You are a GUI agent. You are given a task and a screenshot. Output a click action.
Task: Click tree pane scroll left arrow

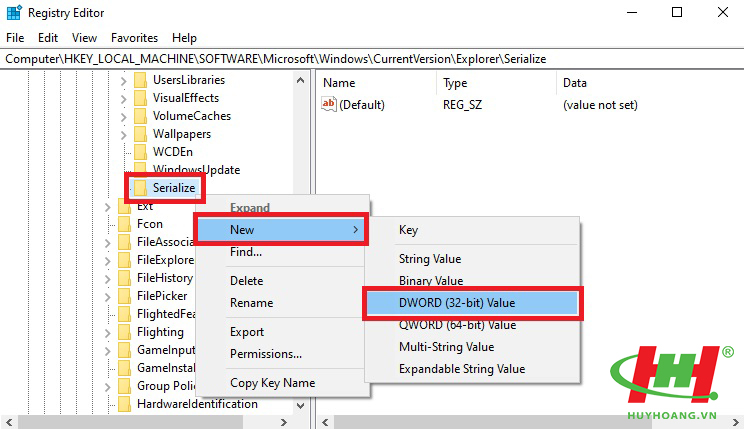[x=9, y=422]
